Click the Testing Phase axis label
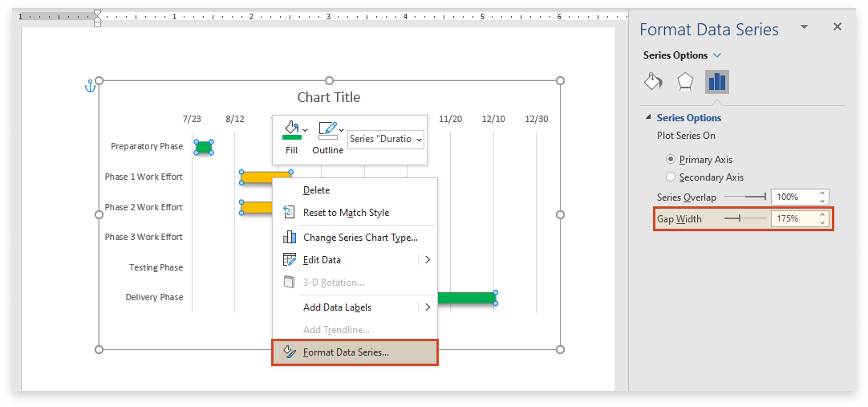 156,267
